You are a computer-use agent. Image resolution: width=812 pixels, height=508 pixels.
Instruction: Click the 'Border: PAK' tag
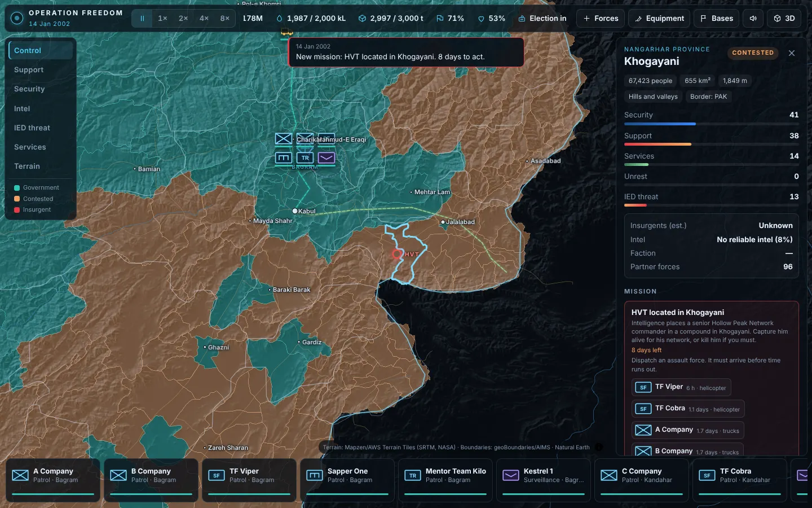708,97
